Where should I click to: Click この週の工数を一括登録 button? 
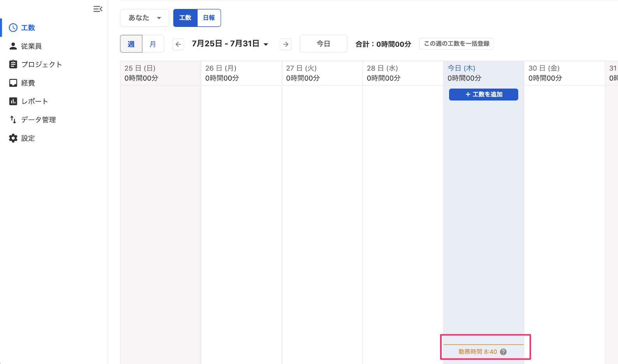(x=456, y=44)
